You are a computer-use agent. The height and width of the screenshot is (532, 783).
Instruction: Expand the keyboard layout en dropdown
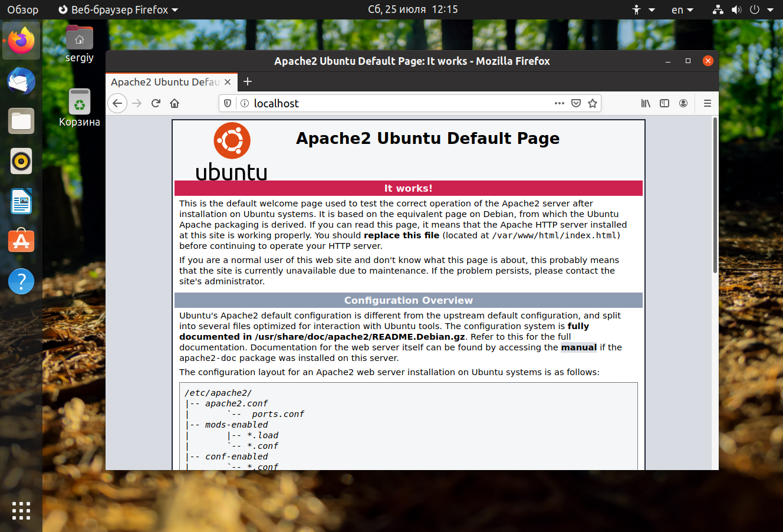point(682,9)
